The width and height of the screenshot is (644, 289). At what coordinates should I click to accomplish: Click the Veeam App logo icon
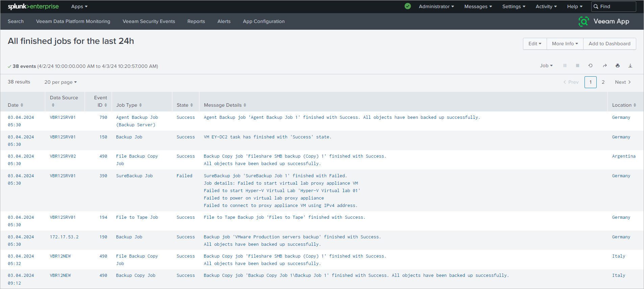pyautogui.click(x=583, y=21)
